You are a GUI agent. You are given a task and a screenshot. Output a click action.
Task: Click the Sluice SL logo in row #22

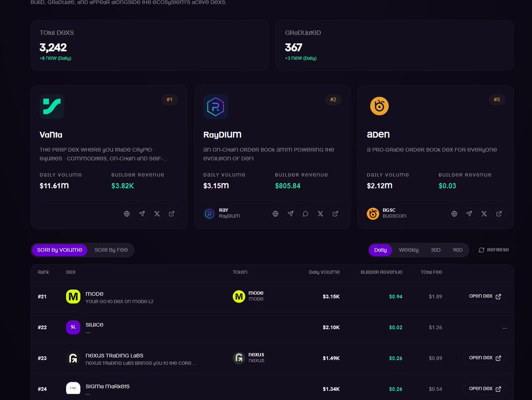click(73, 327)
